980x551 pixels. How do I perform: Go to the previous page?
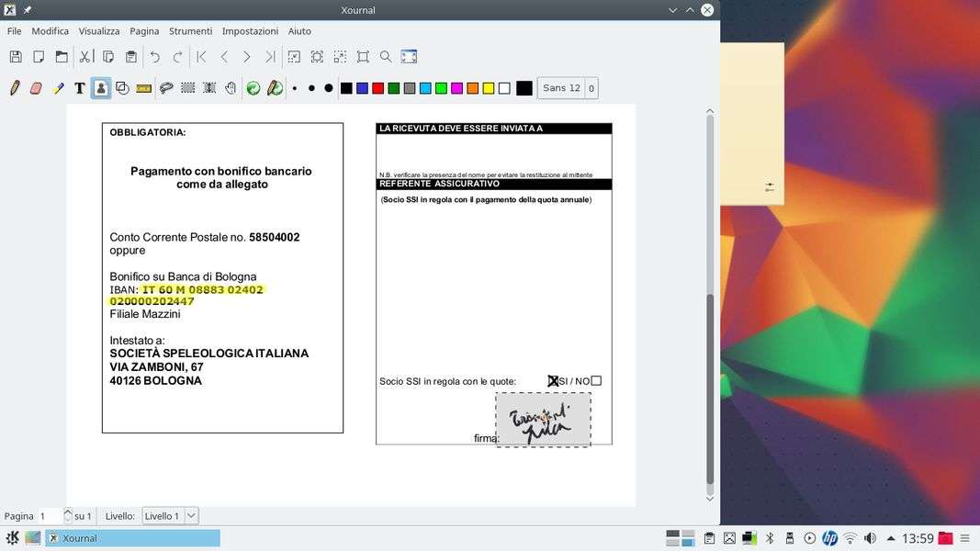(224, 57)
